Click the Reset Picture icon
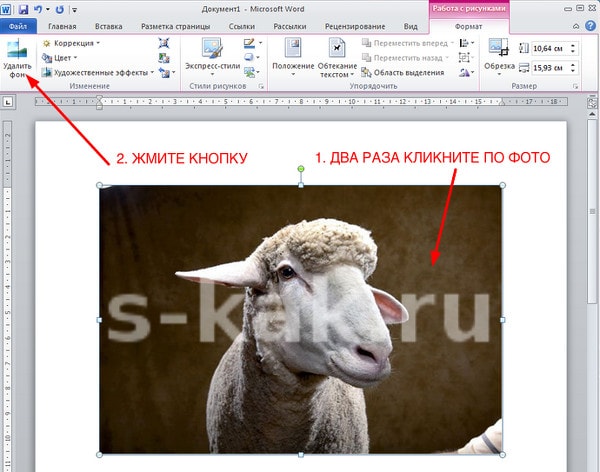 coord(165,72)
